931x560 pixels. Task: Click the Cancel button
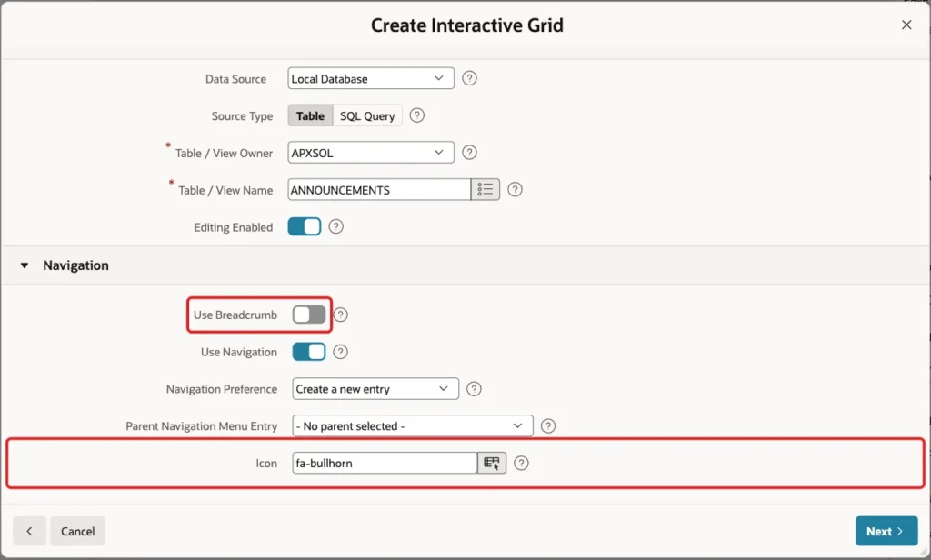[x=78, y=531]
